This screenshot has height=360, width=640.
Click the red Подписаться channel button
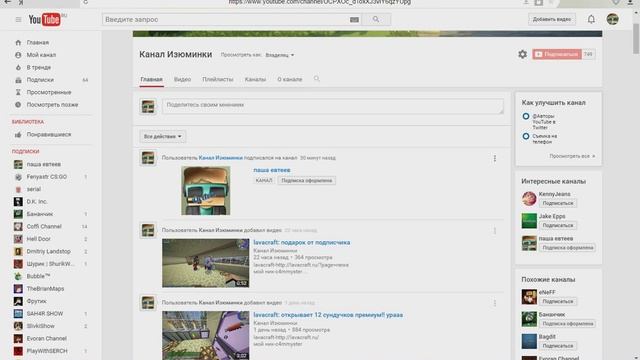coord(557,54)
